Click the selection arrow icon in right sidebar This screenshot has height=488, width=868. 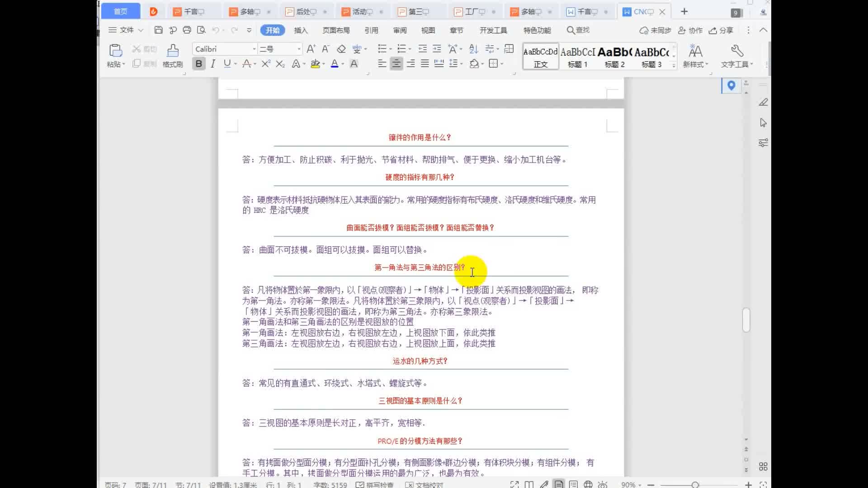point(763,123)
